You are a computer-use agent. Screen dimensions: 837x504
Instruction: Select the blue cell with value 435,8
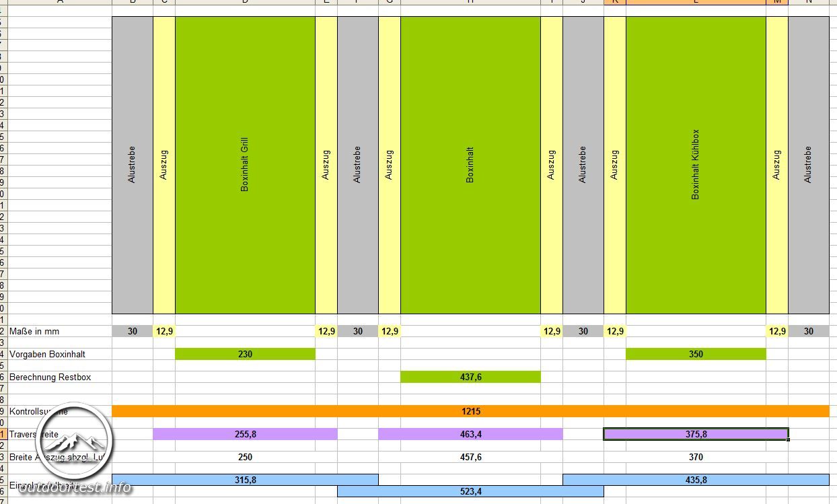click(696, 480)
